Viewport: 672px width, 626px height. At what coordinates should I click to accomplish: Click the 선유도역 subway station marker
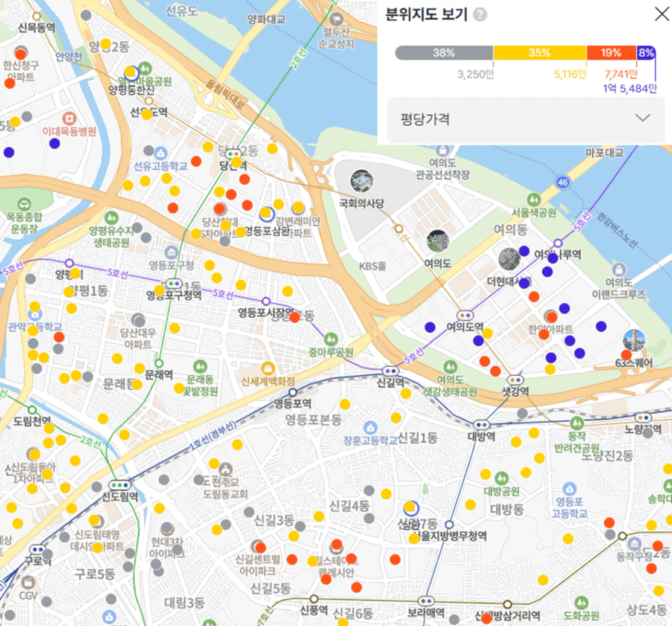[x=149, y=101]
